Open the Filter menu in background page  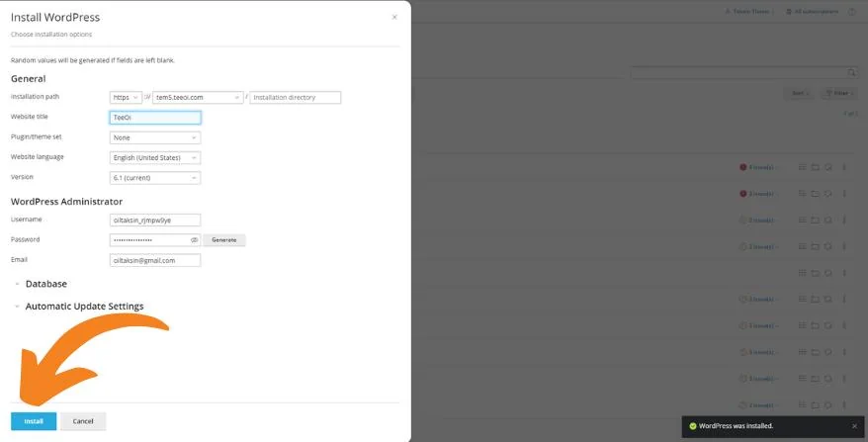point(839,93)
